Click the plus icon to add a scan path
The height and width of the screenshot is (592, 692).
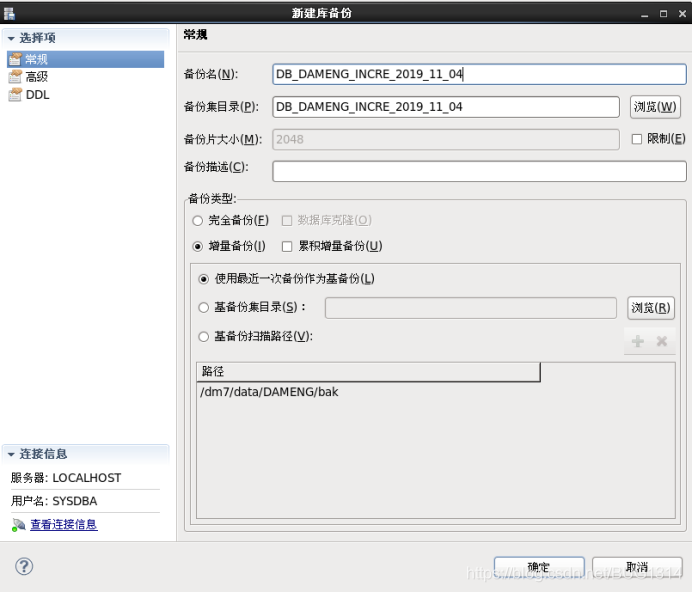(638, 341)
